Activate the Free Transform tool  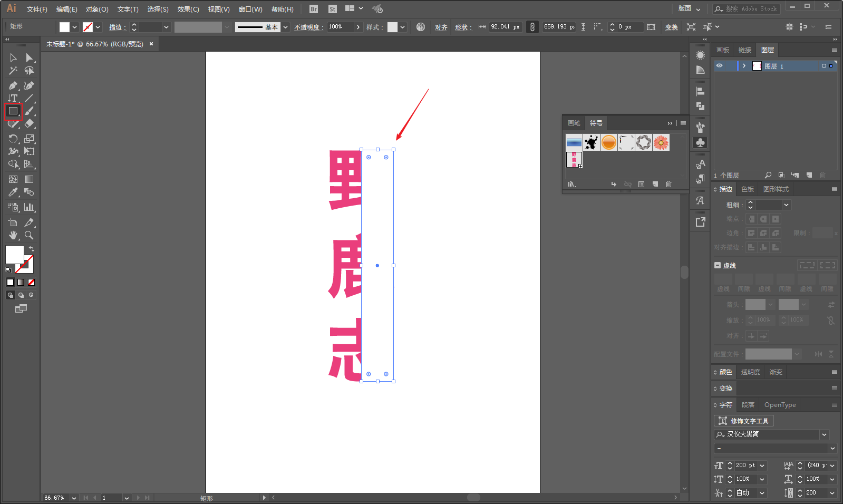(x=29, y=151)
